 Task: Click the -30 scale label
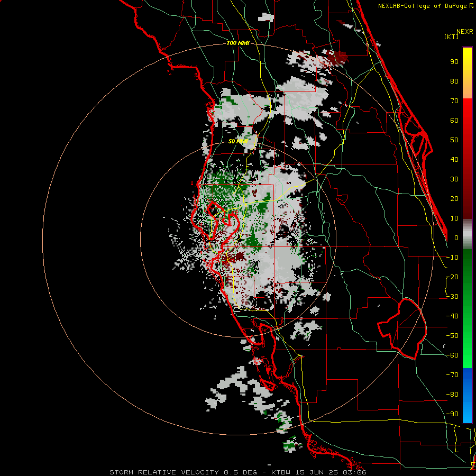(x=452, y=297)
